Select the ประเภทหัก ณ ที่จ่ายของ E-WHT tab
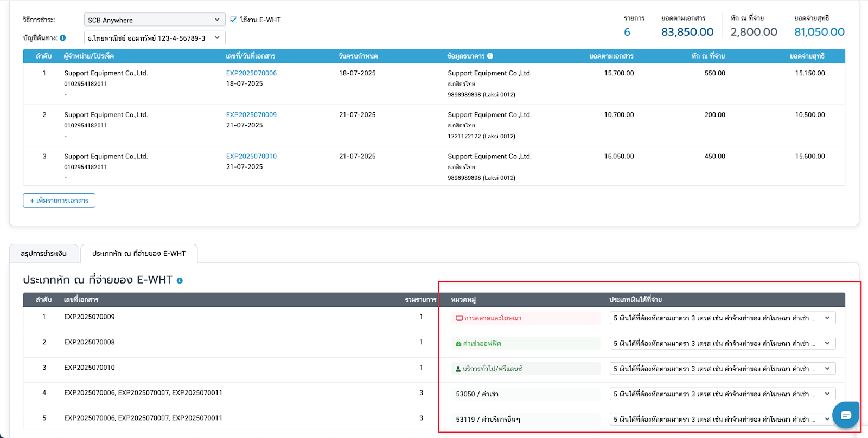 tap(139, 254)
